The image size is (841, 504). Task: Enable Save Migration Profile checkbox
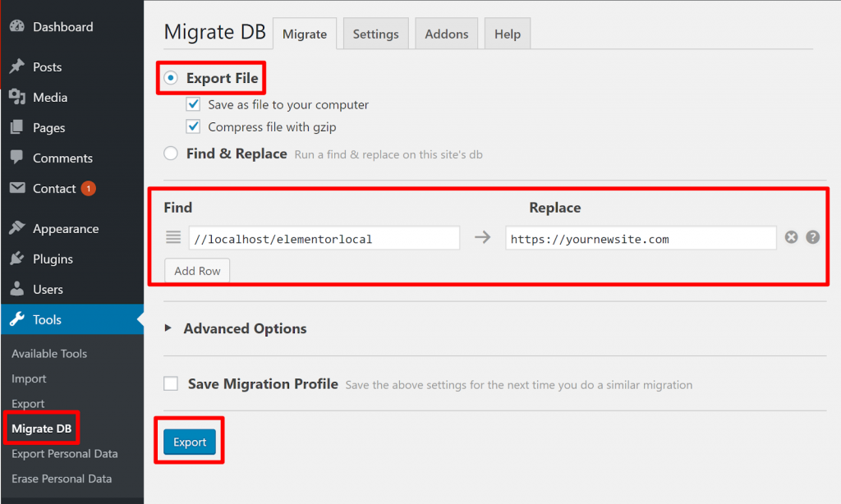[171, 384]
